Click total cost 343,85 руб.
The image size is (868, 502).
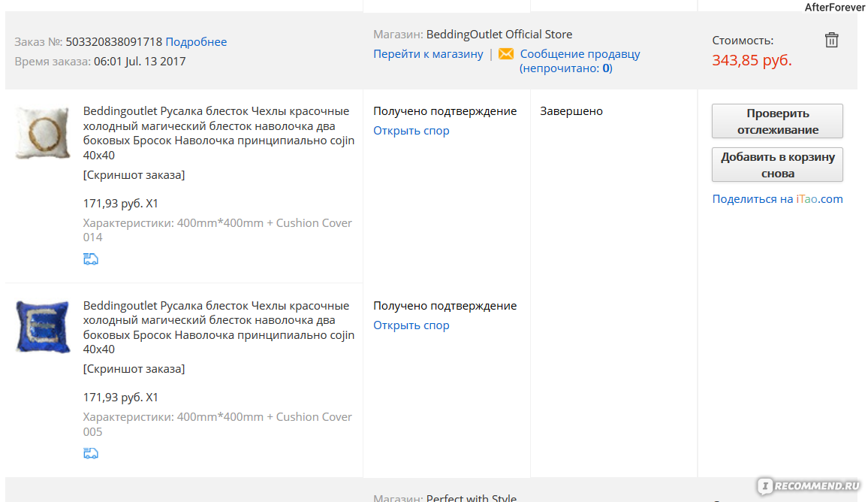pyautogui.click(x=752, y=60)
